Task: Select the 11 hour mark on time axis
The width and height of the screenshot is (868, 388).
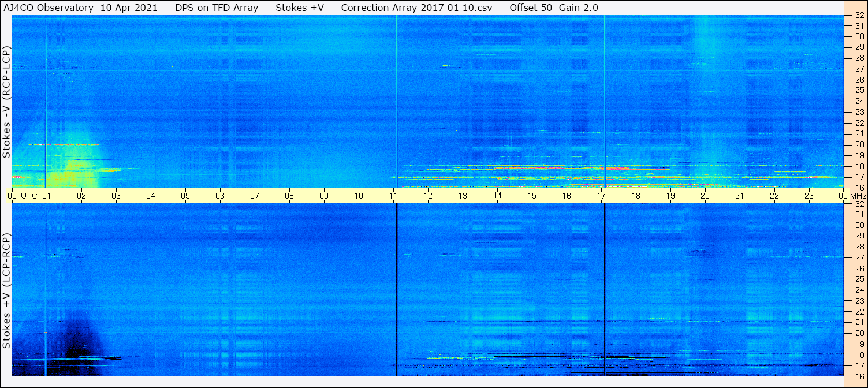Action: click(x=393, y=196)
